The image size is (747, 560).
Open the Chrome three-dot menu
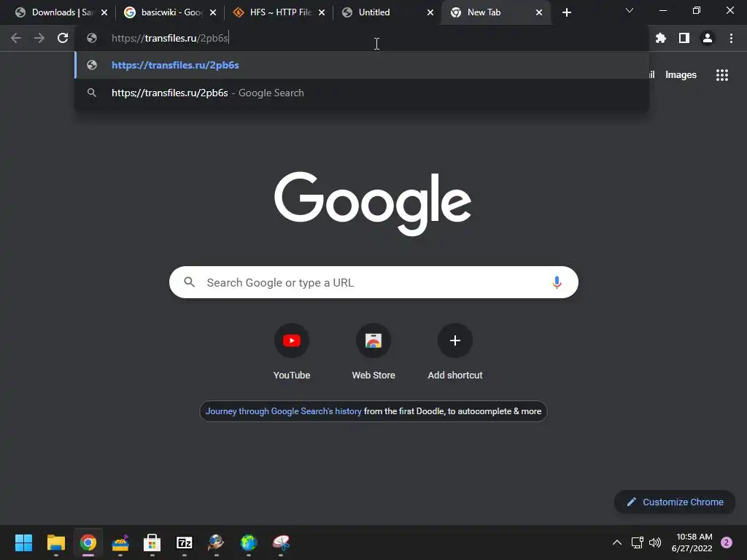click(731, 38)
